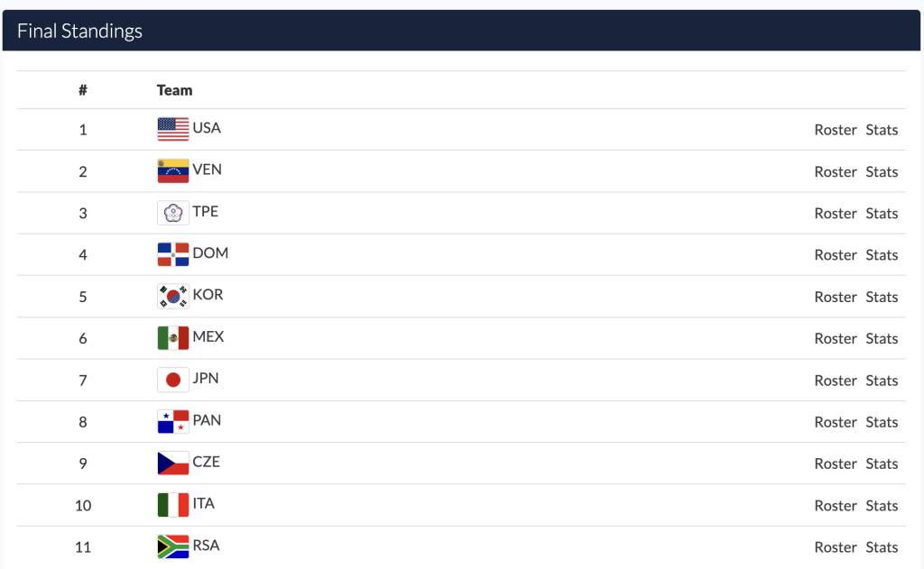Click the MEX team name
The height and width of the screenshot is (569, 924).
(x=208, y=336)
